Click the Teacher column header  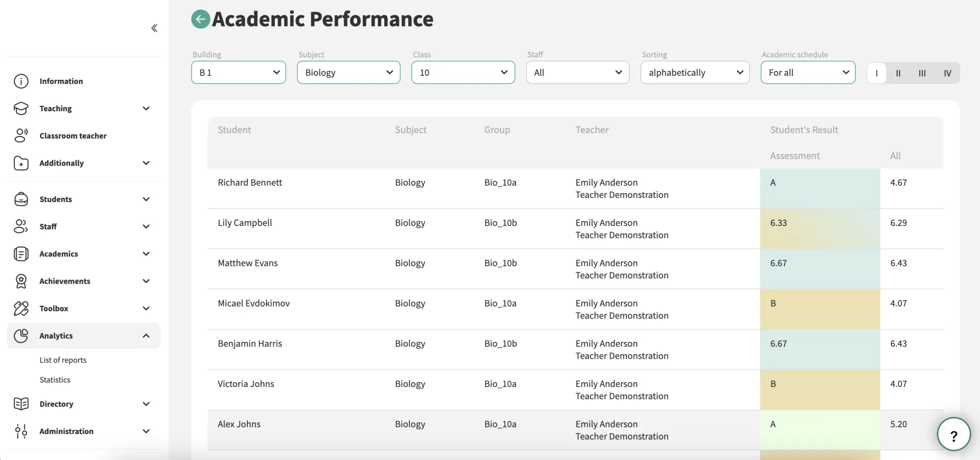tap(592, 130)
